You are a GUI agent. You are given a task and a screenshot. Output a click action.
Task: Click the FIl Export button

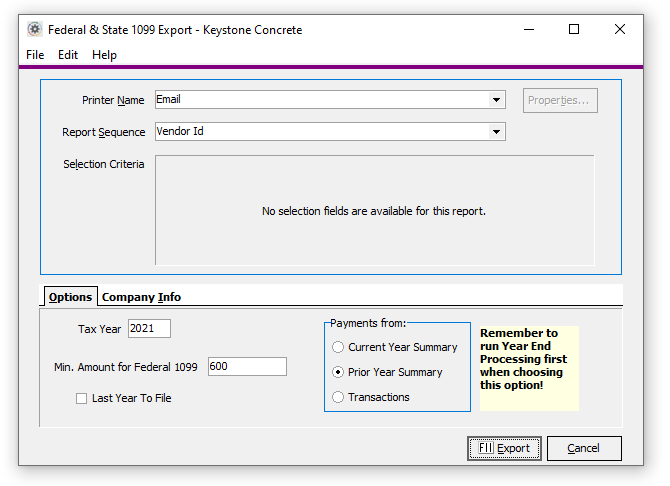504,448
